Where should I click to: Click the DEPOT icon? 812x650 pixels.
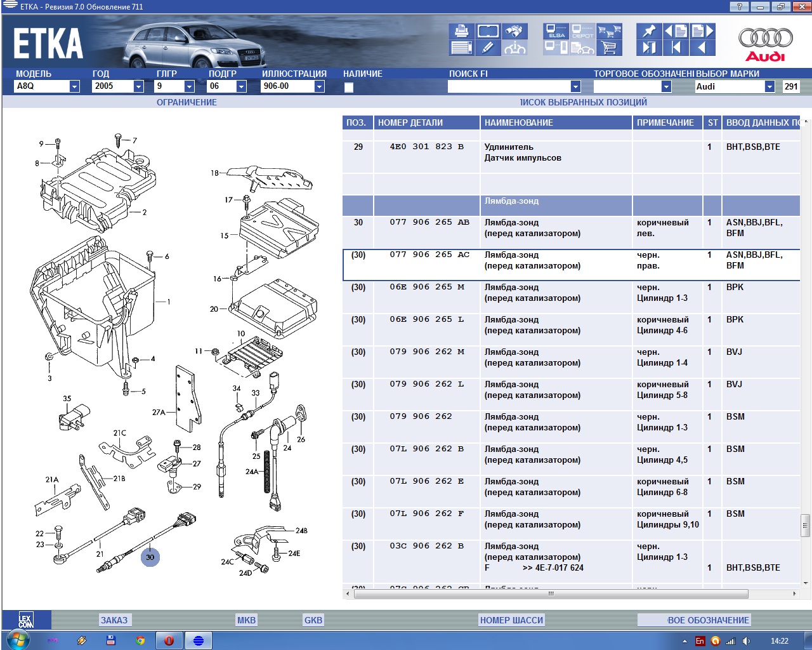[582, 30]
